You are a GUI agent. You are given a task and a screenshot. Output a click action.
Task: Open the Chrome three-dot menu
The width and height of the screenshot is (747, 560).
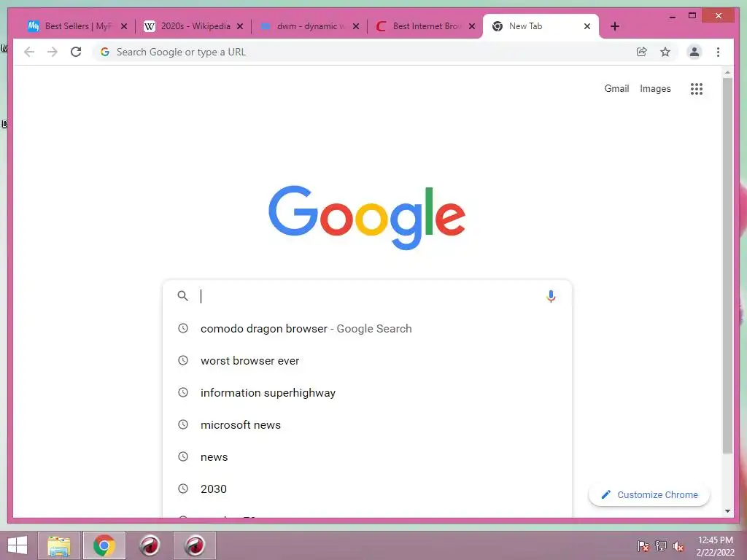718,52
